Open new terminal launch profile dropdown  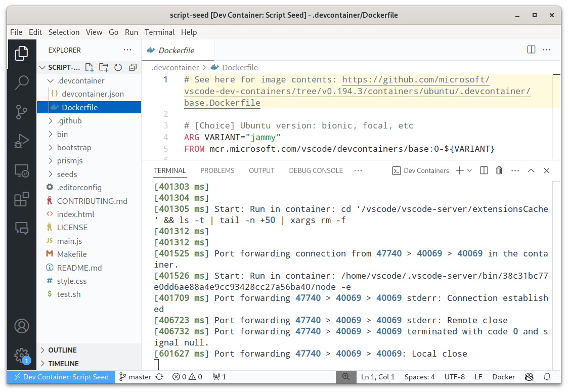(x=470, y=170)
